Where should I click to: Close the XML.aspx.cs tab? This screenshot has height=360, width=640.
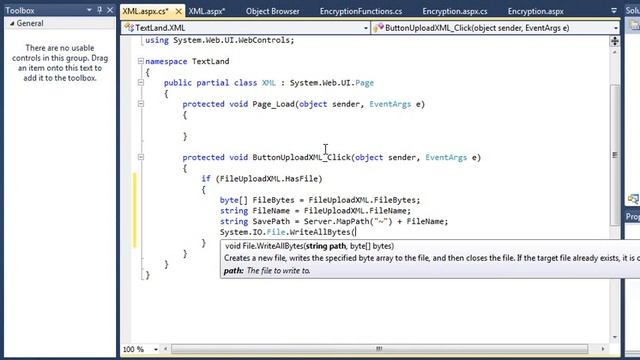tap(178, 11)
